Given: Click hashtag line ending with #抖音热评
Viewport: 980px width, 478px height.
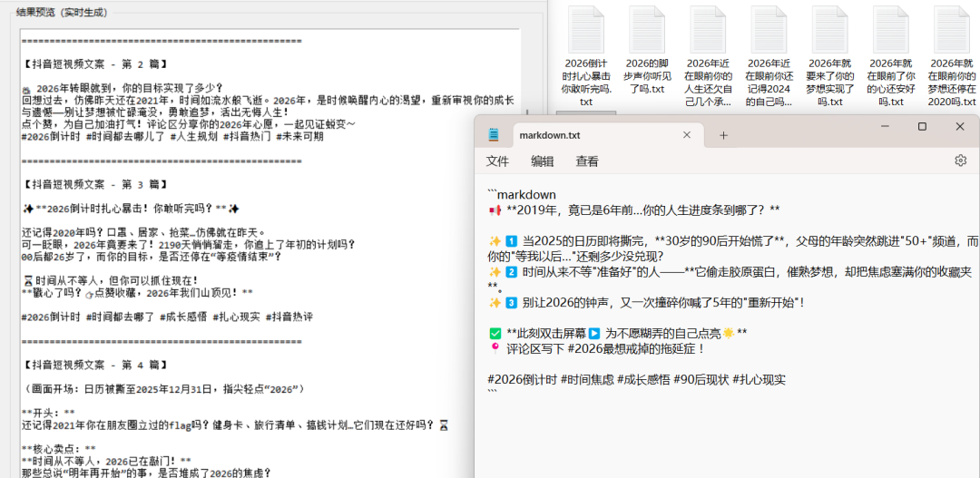Looking at the screenshot, I should pos(167,317).
